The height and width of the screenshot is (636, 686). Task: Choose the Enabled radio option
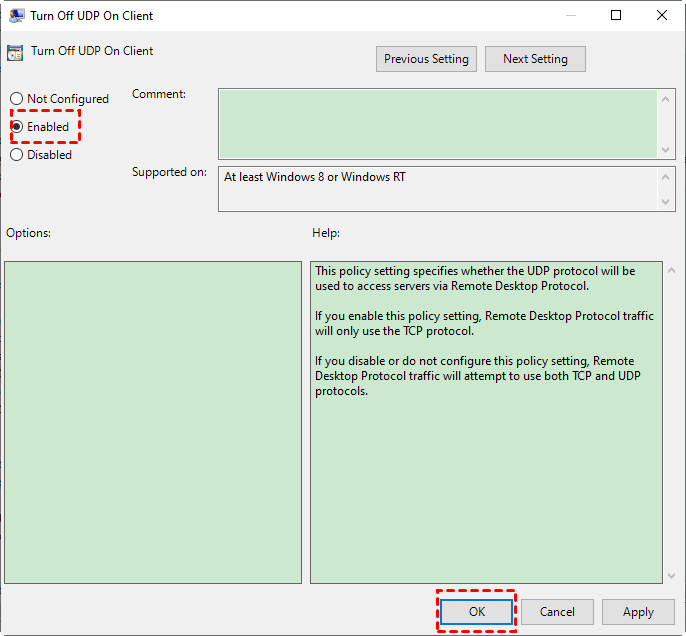coord(17,127)
